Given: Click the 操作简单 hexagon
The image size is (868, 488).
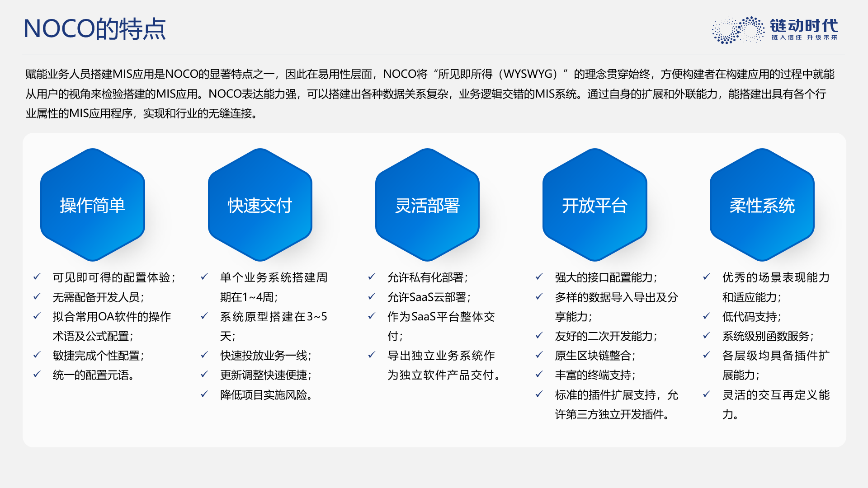Looking at the screenshot, I should point(93,205).
